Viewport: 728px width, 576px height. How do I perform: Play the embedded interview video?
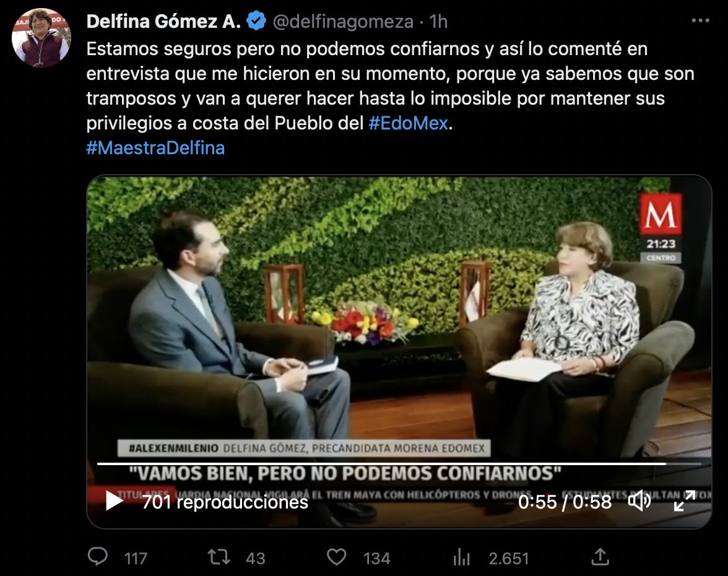114,500
